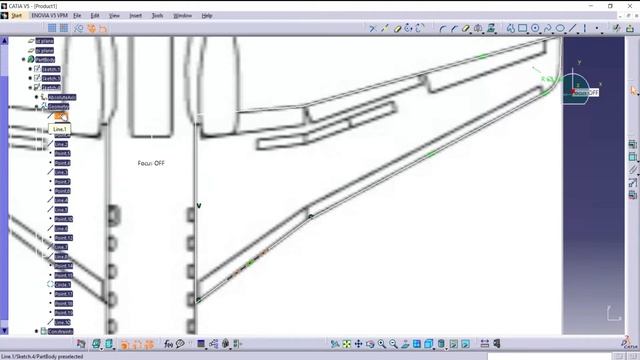The height and width of the screenshot is (360, 640).
Task: Open the View menu
Action: click(114, 16)
